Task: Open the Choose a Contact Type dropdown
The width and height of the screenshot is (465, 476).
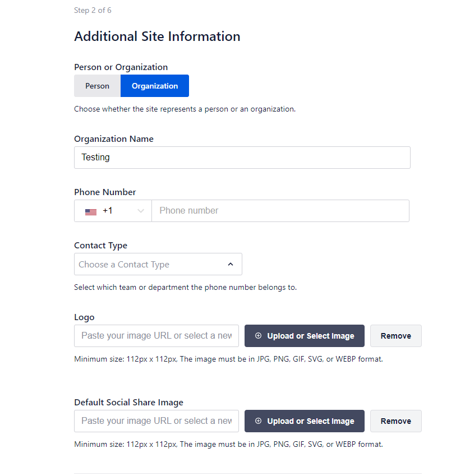Action: point(158,264)
